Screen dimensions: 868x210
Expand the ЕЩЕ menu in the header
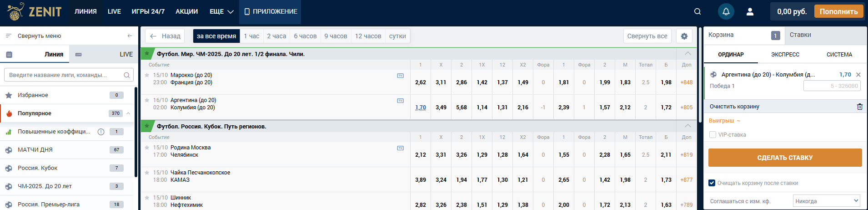point(221,11)
